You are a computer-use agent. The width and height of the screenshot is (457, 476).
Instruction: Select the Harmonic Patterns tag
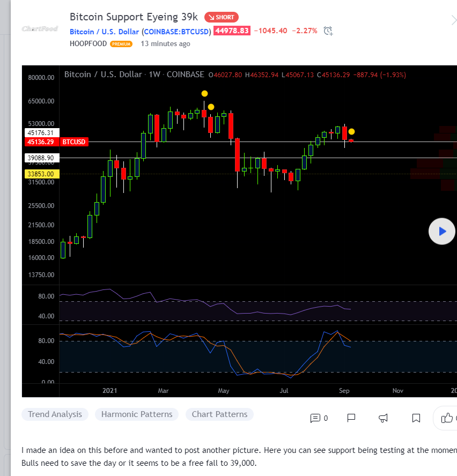(x=137, y=414)
